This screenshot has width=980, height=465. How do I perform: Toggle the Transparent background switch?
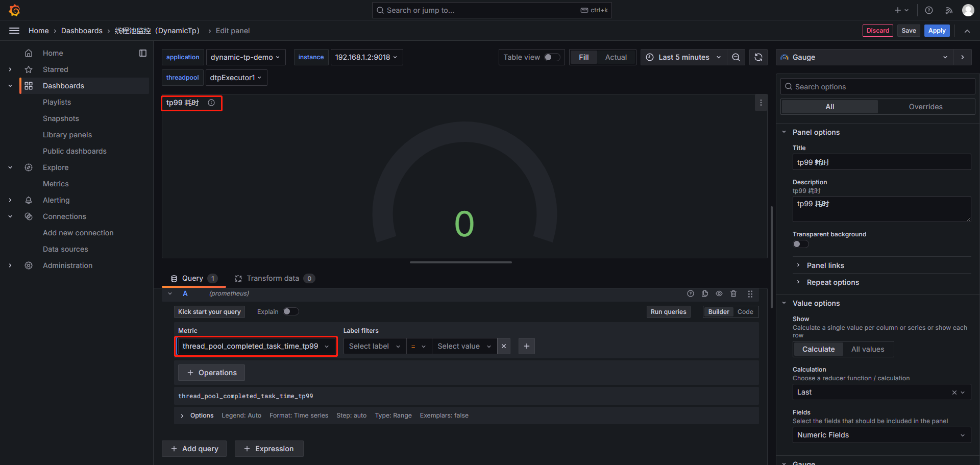coord(800,244)
